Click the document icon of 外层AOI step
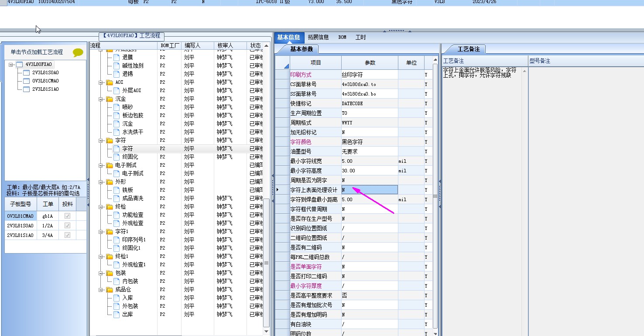644x336 pixels. (x=116, y=90)
